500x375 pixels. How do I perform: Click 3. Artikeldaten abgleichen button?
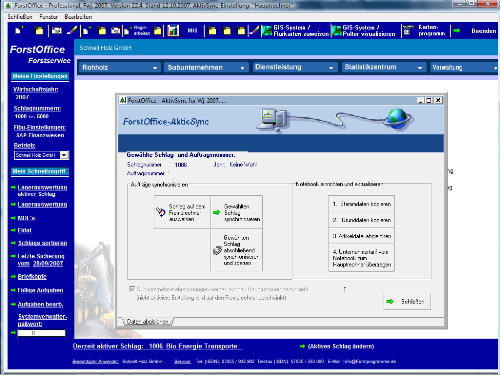pos(362,236)
